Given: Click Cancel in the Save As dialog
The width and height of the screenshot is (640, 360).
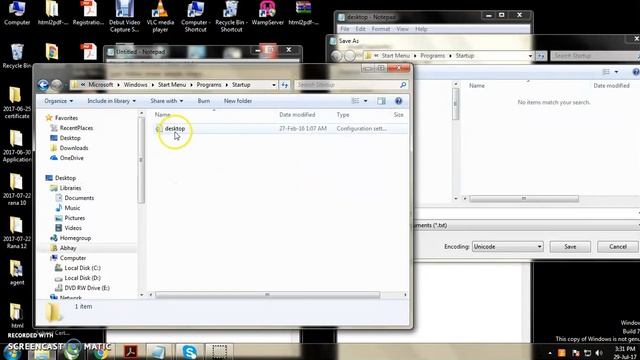Looking at the screenshot, I should click(618, 247).
